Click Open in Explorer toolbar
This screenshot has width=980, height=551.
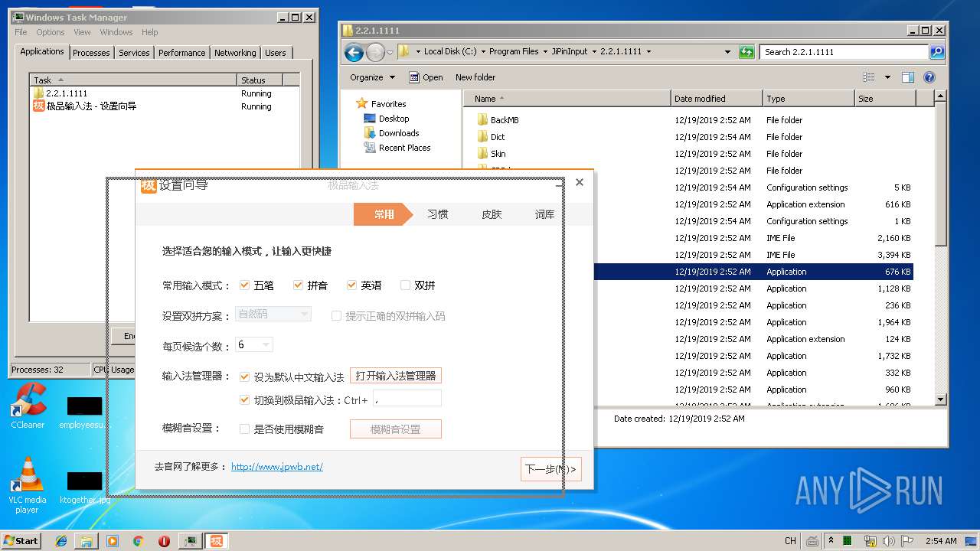click(x=426, y=77)
